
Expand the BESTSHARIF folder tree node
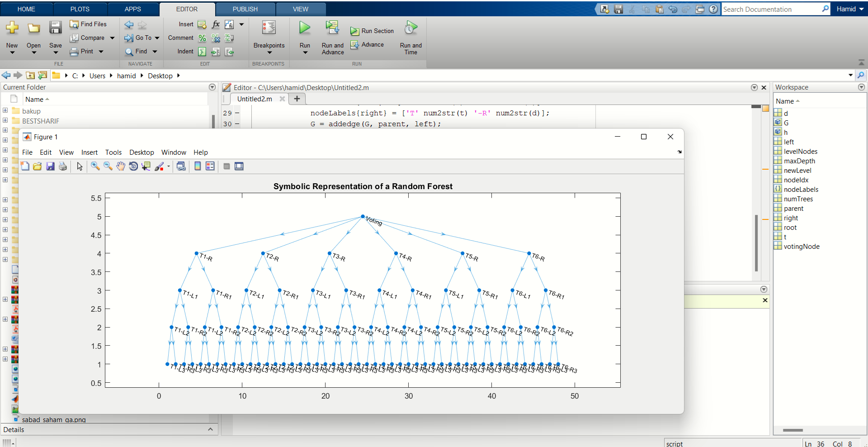pos(5,120)
